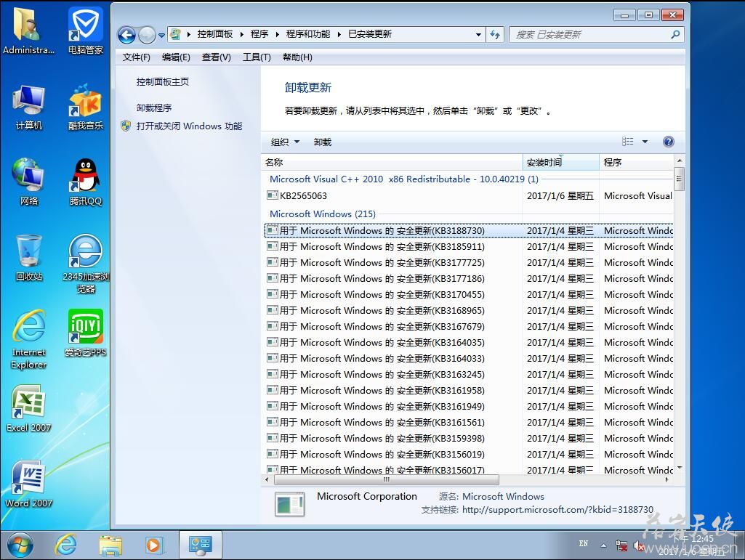Image resolution: width=745 pixels, height=560 pixels.
Task: Open the 帮助(H) menu
Action: click(297, 57)
